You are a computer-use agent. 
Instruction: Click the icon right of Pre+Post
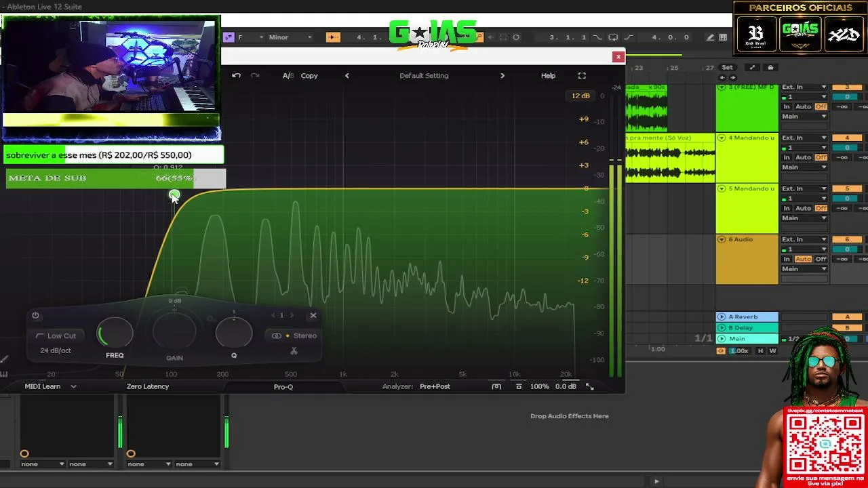[x=496, y=386]
